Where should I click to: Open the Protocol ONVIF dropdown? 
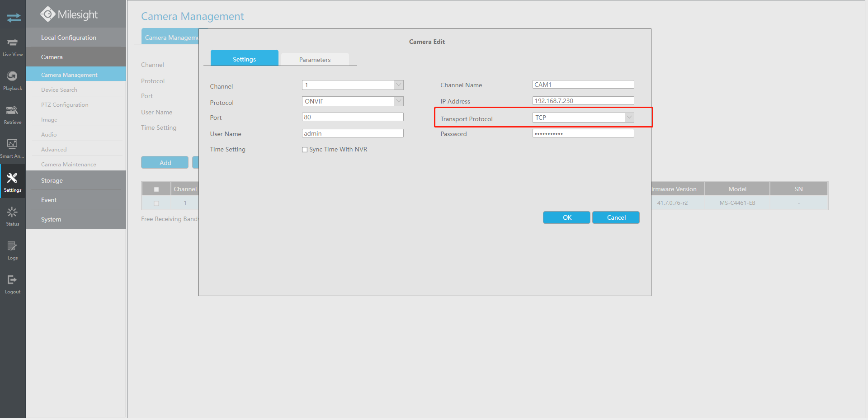pyautogui.click(x=353, y=101)
